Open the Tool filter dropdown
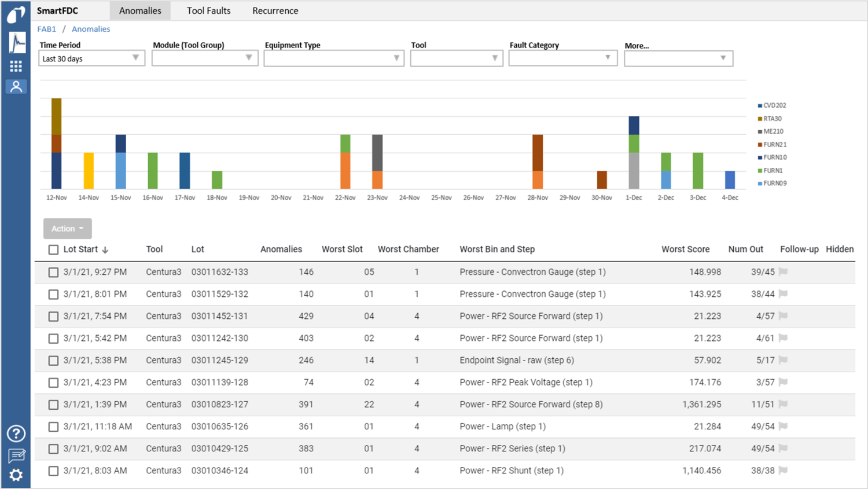Screen dimensions: 868x489 coord(457,58)
